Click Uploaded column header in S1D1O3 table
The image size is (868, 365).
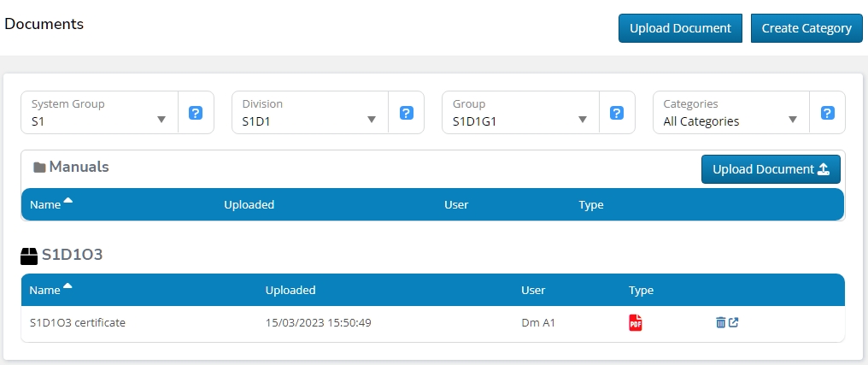[x=290, y=291]
